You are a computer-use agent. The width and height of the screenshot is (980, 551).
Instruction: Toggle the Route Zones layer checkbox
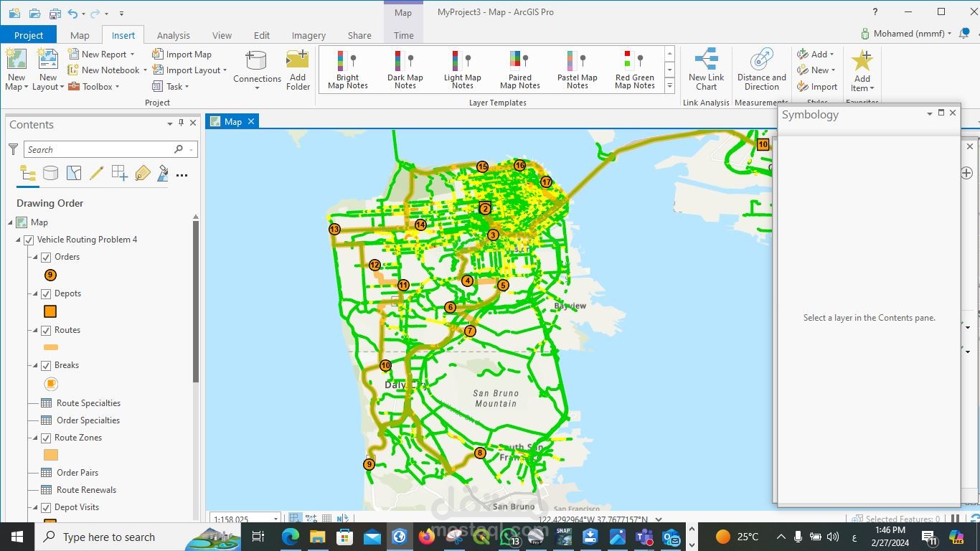[46, 438]
